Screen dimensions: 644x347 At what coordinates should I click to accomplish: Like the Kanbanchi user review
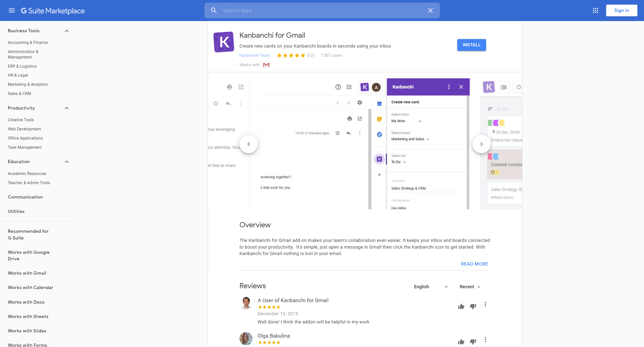[x=461, y=306]
